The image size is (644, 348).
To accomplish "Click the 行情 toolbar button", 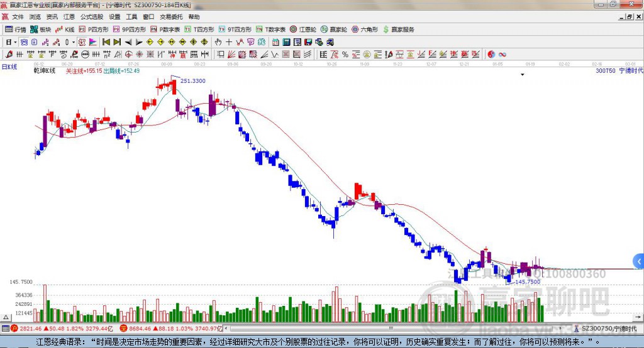I will [x=16, y=30].
